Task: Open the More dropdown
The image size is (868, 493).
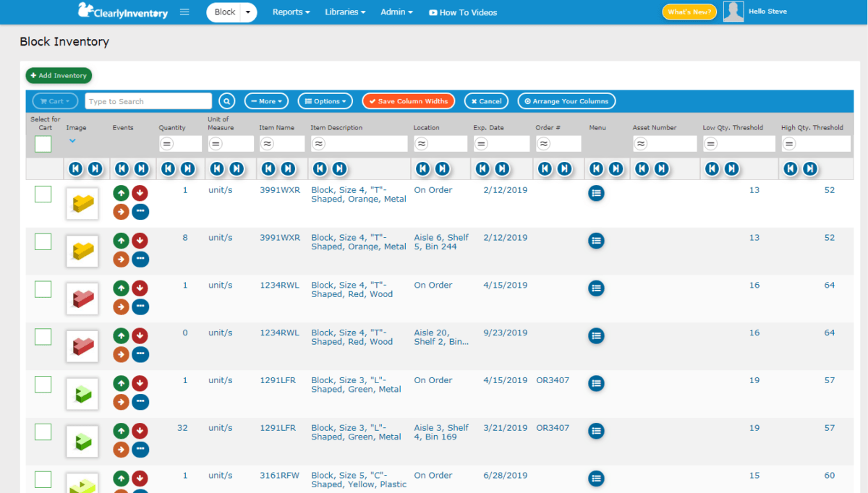Action: 266,101
